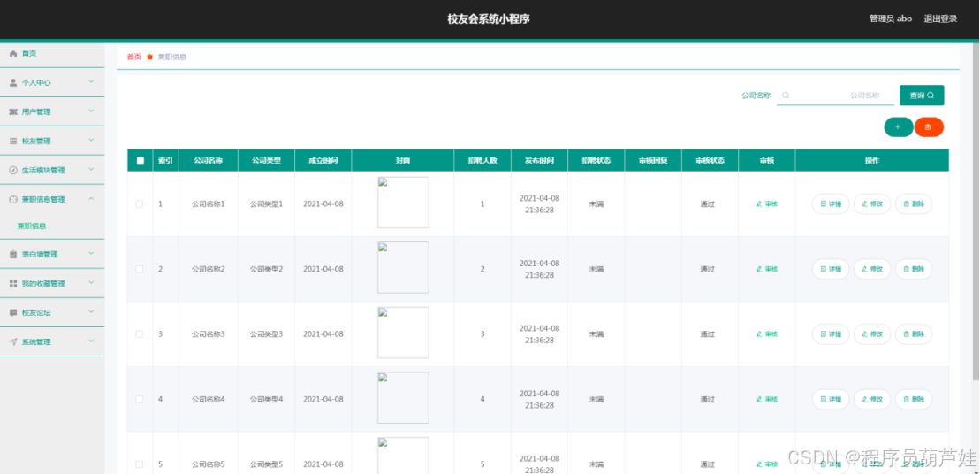The height and width of the screenshot is (475, 980).
Task: Click the orange trash bulk-delete button
Action: point(928,127)
